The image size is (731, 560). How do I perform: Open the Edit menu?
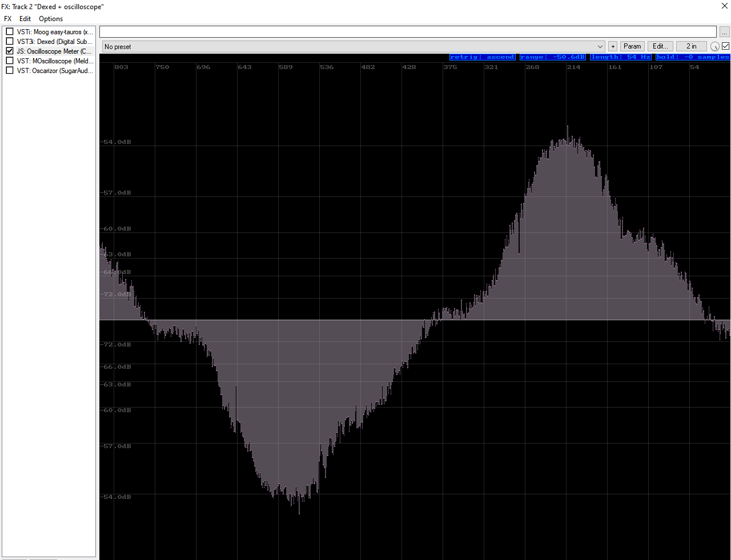[x=25, y=19]
